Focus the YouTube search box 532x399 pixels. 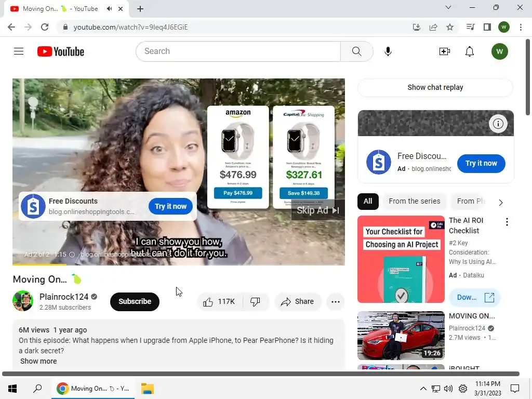(238, 51)
